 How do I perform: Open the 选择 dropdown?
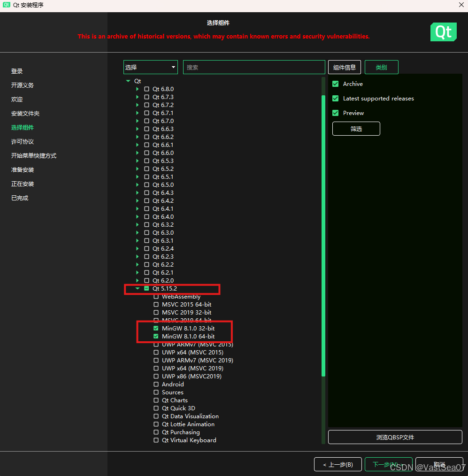coord(151,67)
